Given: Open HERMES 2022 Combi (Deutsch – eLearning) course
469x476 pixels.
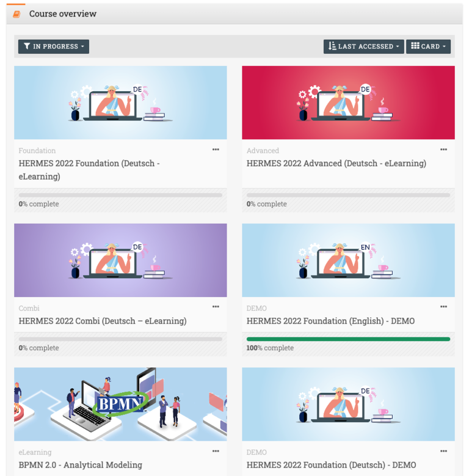Looking at the screenshot, I should [x=103, y=321].
